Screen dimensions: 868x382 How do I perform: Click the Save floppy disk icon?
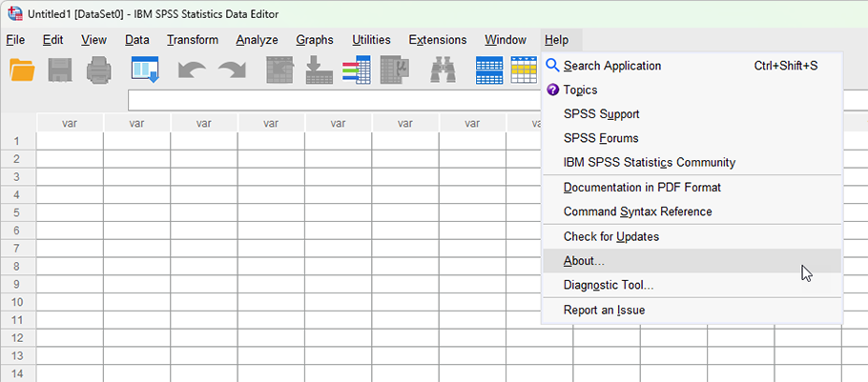(60, 70)
